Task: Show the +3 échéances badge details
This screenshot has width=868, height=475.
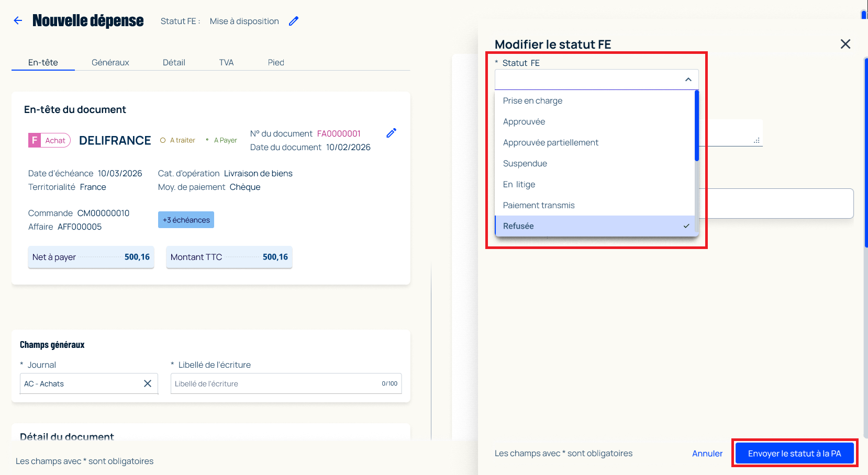Action: 186,220
